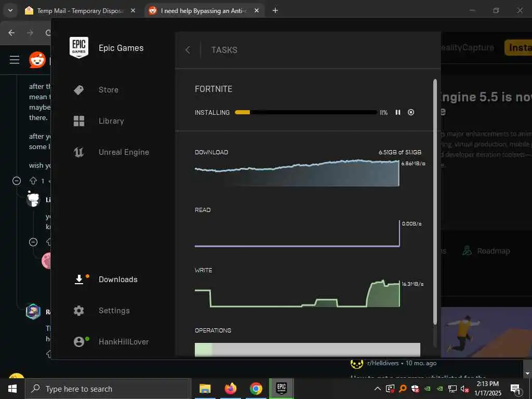Click the Download speed graph
Image resolution: width=532 pixels, height=399 pixels.
pos(297,173)
